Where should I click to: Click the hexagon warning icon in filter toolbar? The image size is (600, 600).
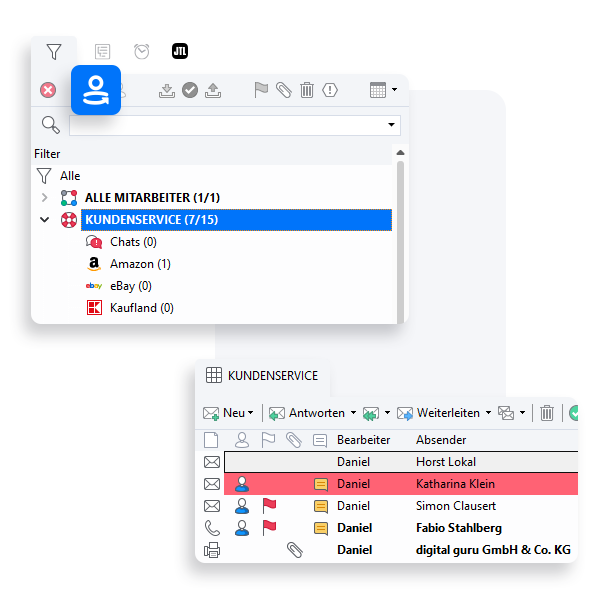pyautogui.click(x=331, y=90)
